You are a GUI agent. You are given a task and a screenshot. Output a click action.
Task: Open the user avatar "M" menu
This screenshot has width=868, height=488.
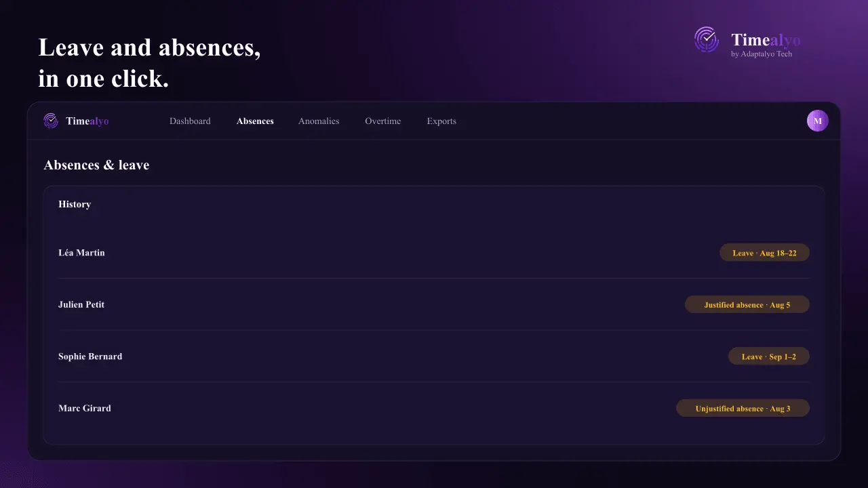point(817,121)
